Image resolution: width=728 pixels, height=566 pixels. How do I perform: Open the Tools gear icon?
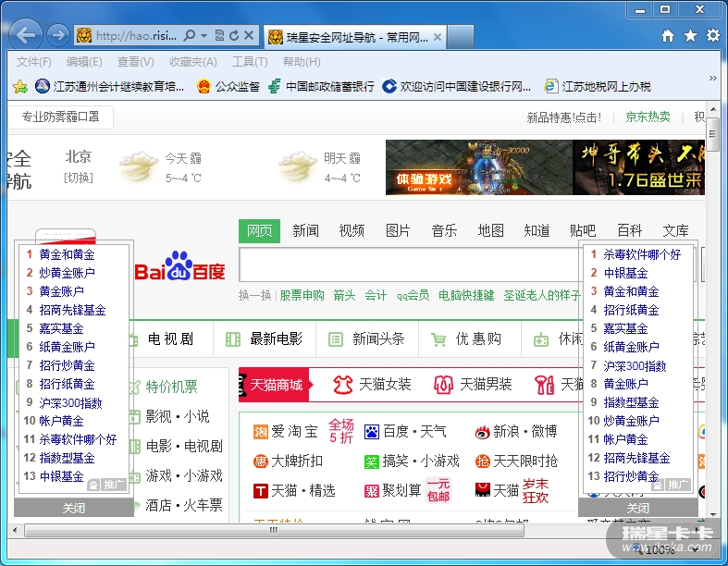tap(713, 36)
